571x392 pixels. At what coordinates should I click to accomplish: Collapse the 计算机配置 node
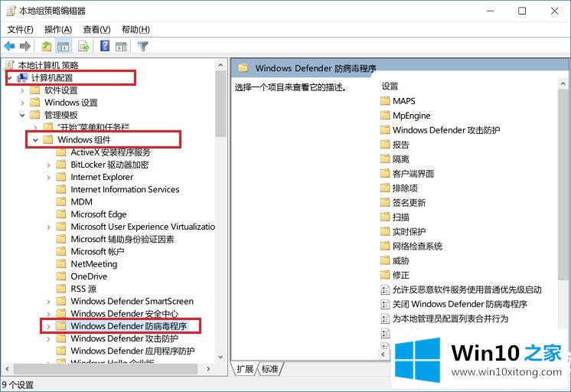(x=10, y=78)
